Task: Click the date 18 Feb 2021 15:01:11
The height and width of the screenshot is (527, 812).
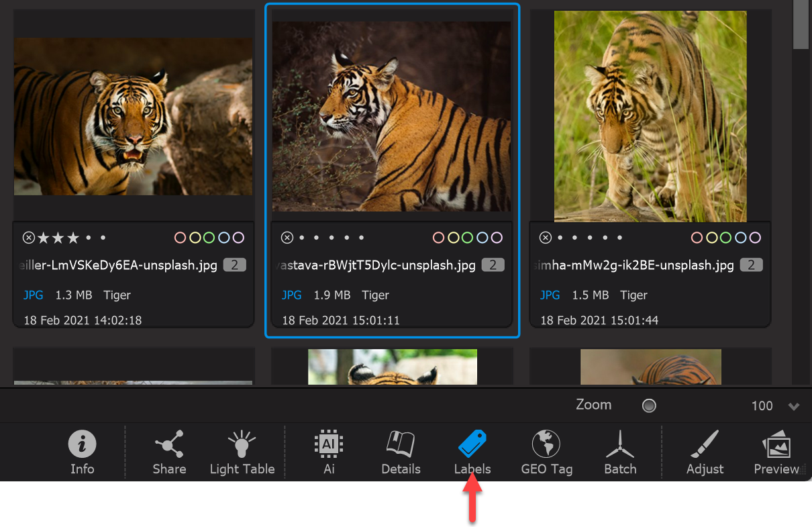Action: point(341,320)
